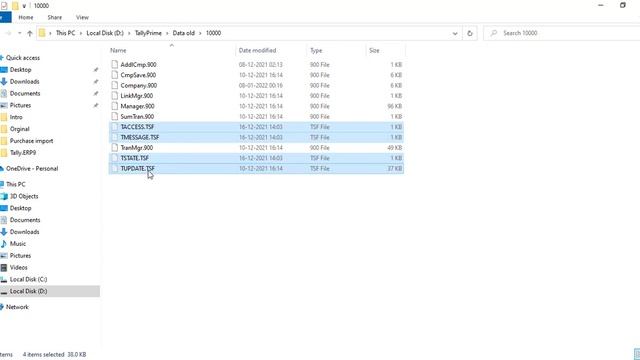Open pinned Desktop under Quick access
Image resolution: width=640 pixels, height=360 pixels.
pyautogui.click(x=20, y=70)
